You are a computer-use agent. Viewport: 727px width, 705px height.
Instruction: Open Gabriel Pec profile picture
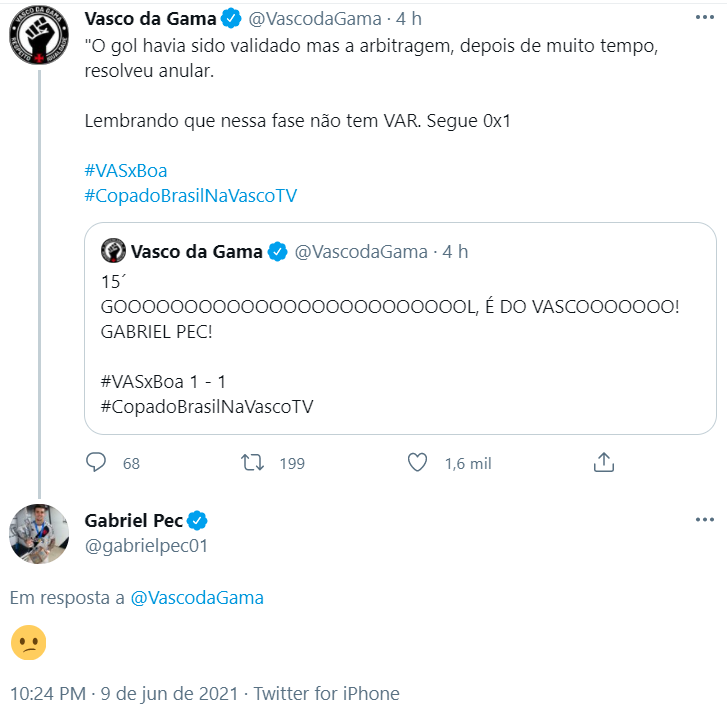pos(40,533)
